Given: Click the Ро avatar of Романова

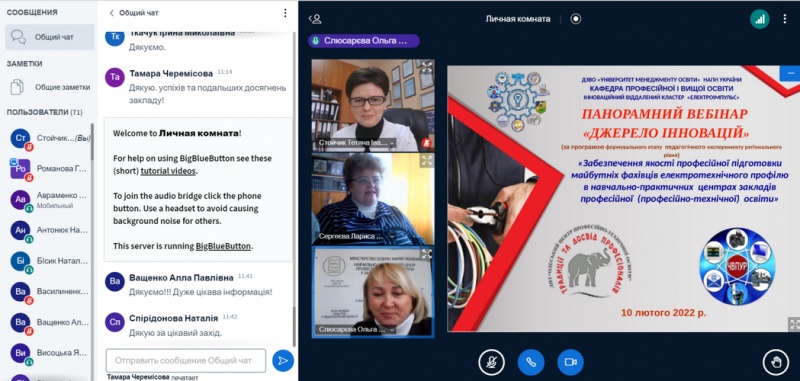Looking at the screenshot, I should (20, 169).
